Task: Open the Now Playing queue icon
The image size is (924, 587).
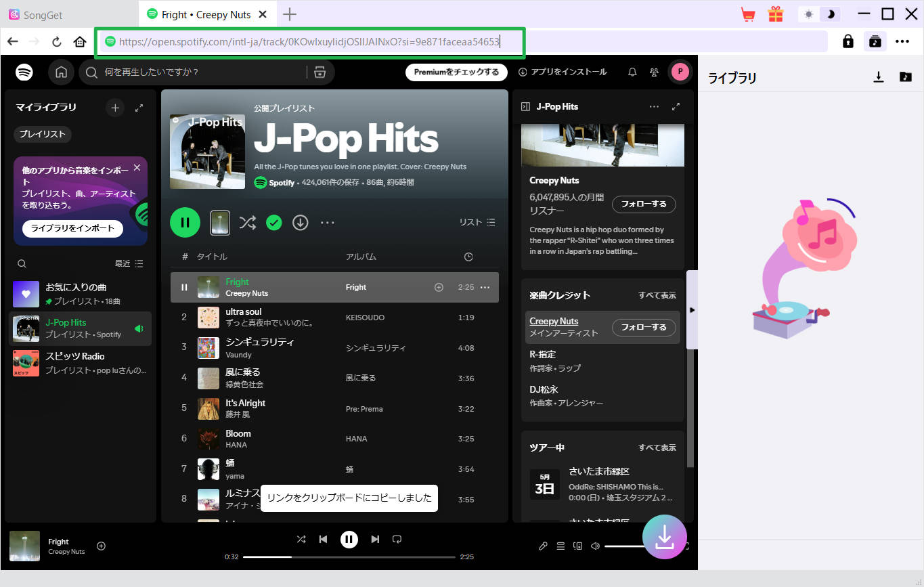Action: [560, 546]
